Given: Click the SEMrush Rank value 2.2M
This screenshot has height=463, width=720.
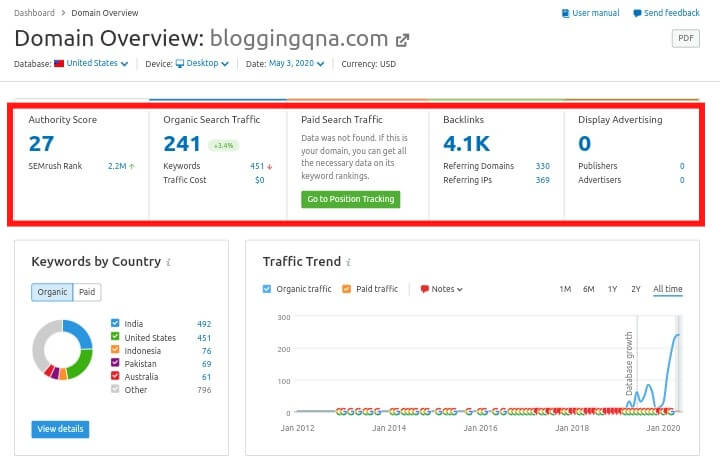Looking at the screenshot, I should (117, 166).
